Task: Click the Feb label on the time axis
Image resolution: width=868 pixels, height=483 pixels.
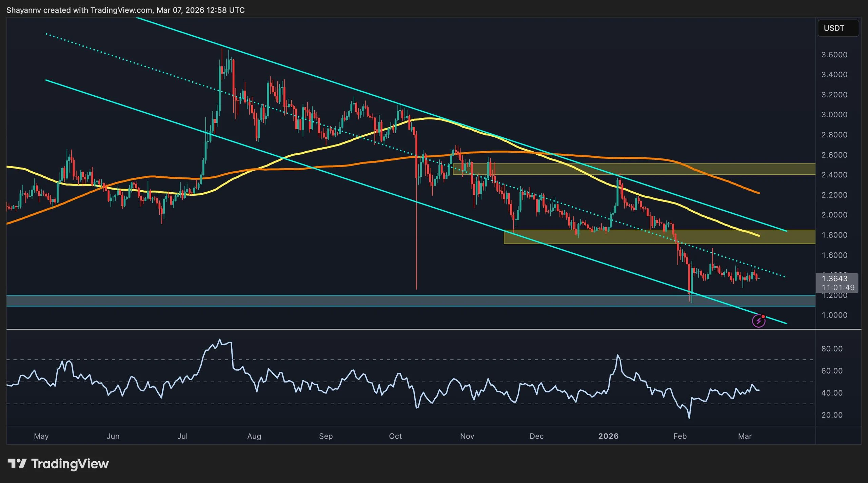Action: 680,437
